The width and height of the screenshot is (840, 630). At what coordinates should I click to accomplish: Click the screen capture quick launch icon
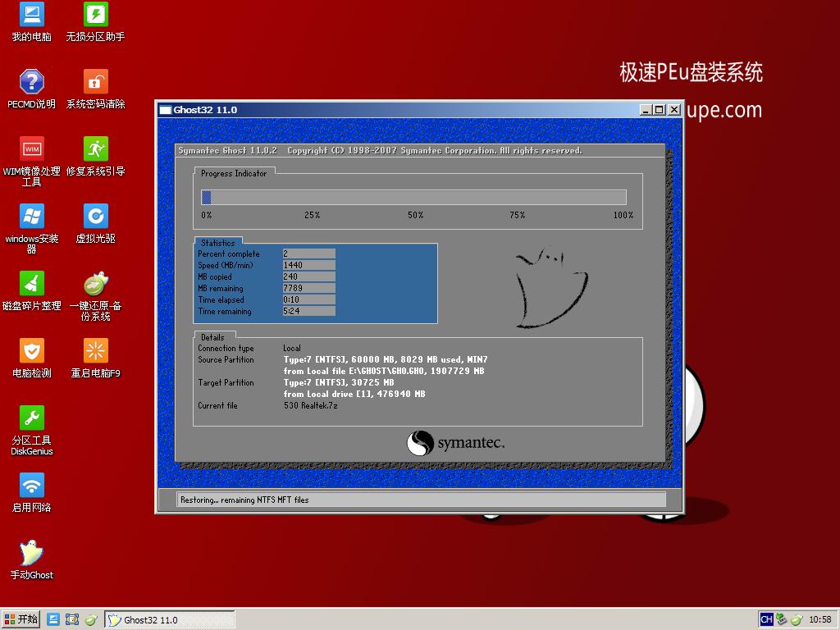72,619
